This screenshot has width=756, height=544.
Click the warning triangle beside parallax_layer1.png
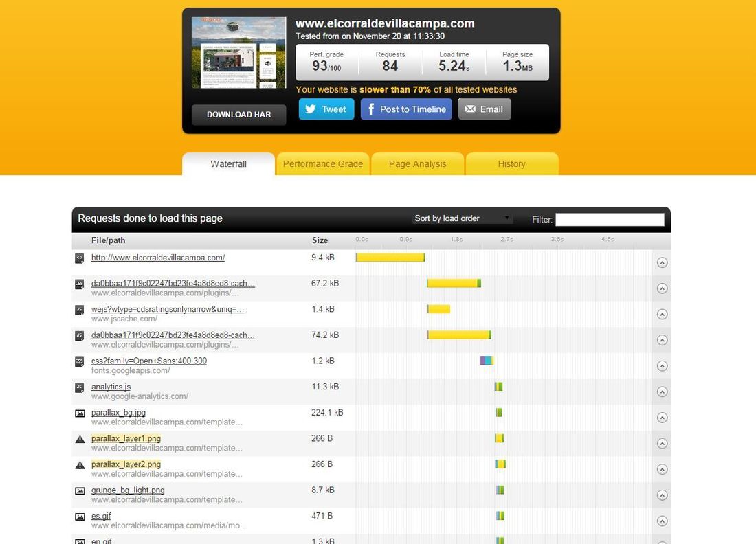coord(80,440)
